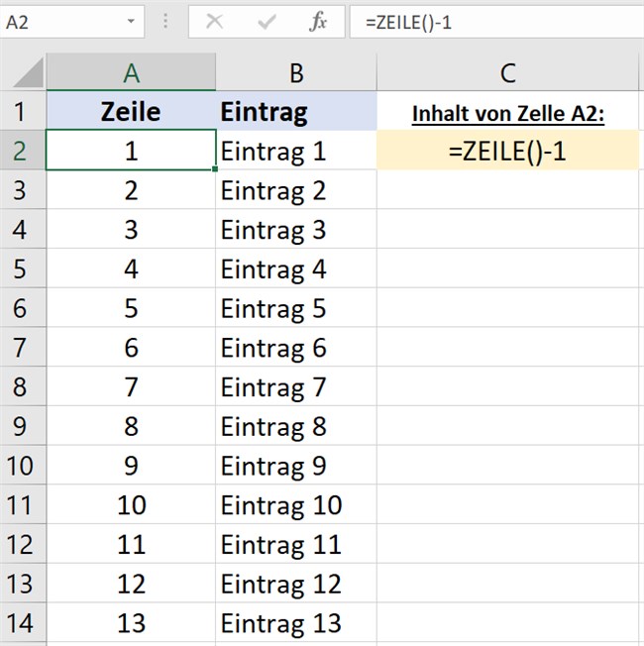Select column B header
The image size is (644, 646).
(x=295, y=72)
